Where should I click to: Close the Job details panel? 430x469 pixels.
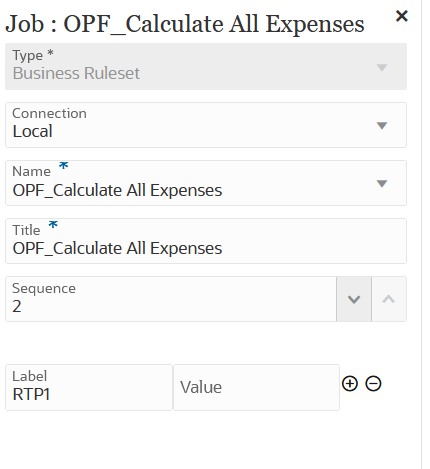pos(402,16)
